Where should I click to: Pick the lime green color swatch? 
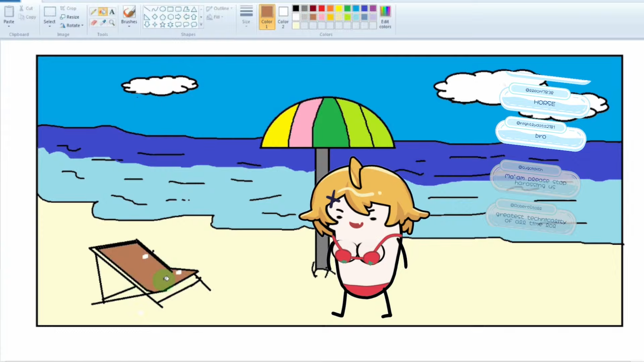click(x=347, y=17)
